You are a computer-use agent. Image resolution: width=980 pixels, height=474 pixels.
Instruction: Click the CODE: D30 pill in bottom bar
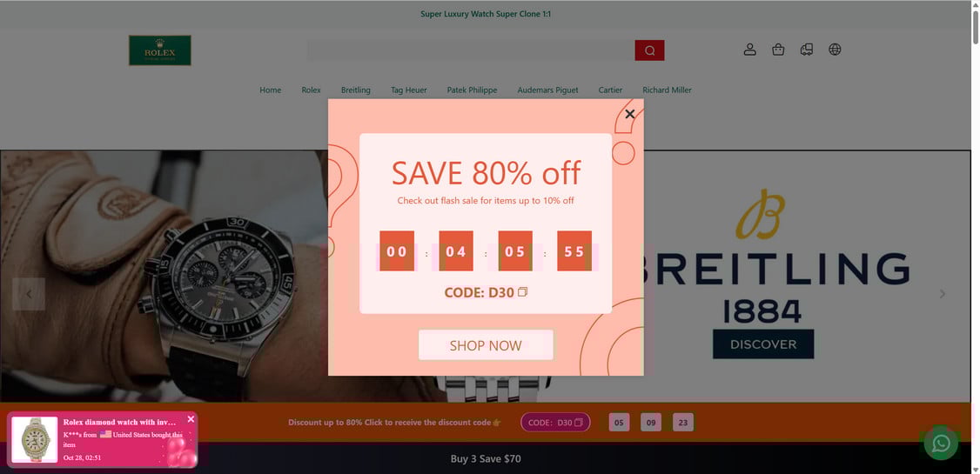(x=555, y=423)
